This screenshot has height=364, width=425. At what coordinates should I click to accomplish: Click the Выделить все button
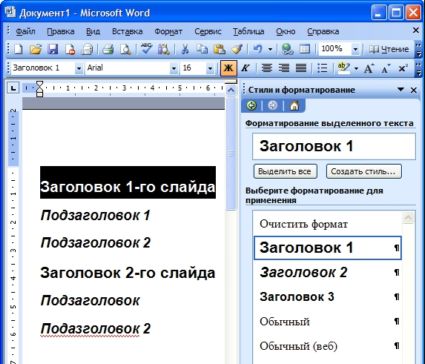click(285, 171)
